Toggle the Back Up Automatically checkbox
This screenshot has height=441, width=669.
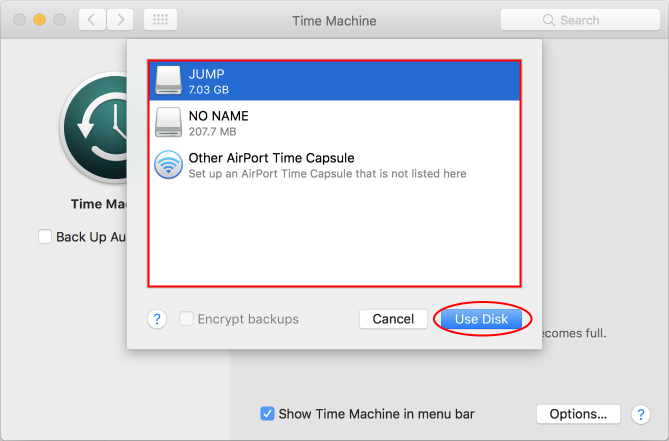click(45, 237)
